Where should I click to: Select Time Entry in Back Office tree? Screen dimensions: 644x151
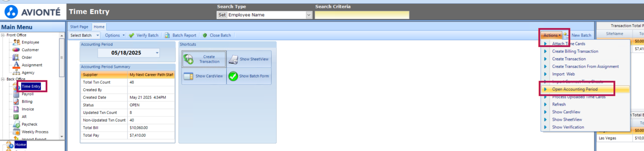[31, 86]
